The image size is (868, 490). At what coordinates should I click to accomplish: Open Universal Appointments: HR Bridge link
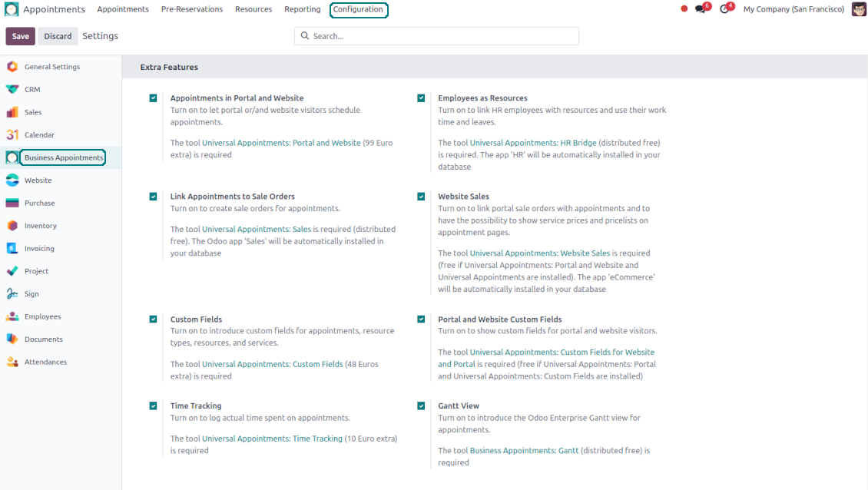pos(533,143)
